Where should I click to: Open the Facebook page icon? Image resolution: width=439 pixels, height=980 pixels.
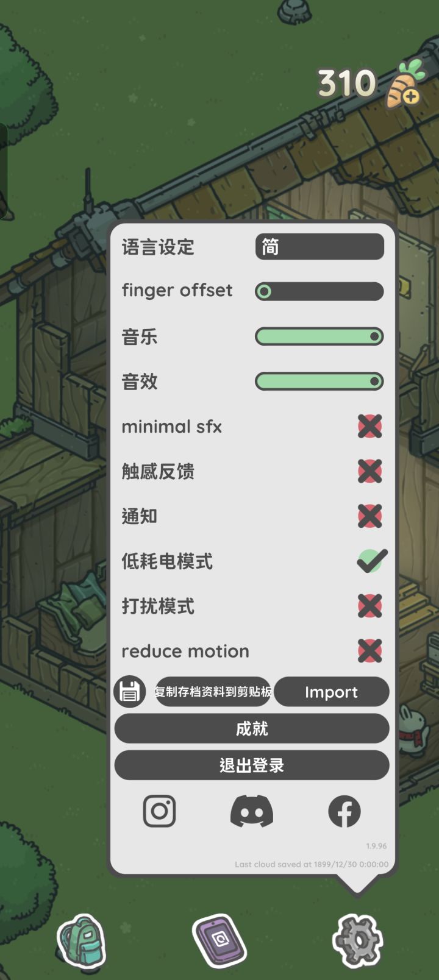point(344,811)
